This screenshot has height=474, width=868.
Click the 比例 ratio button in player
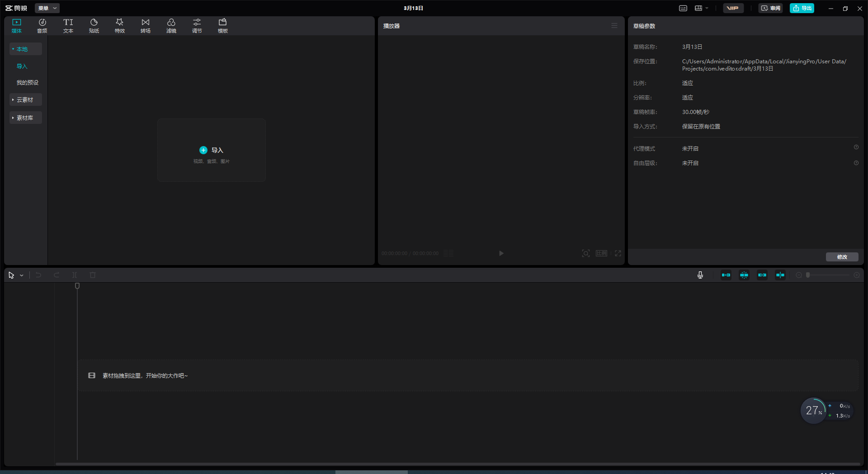pyautogui.click(x=601, y=253)
